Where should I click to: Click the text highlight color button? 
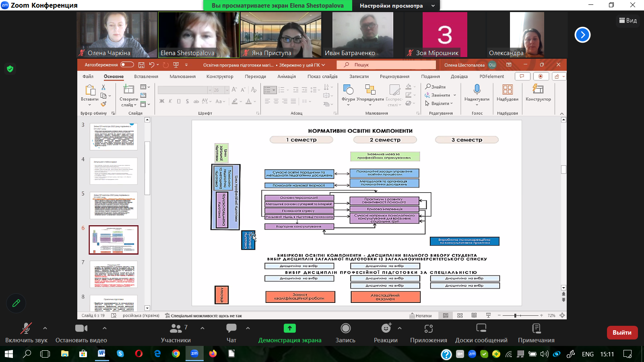click(235, 101)
